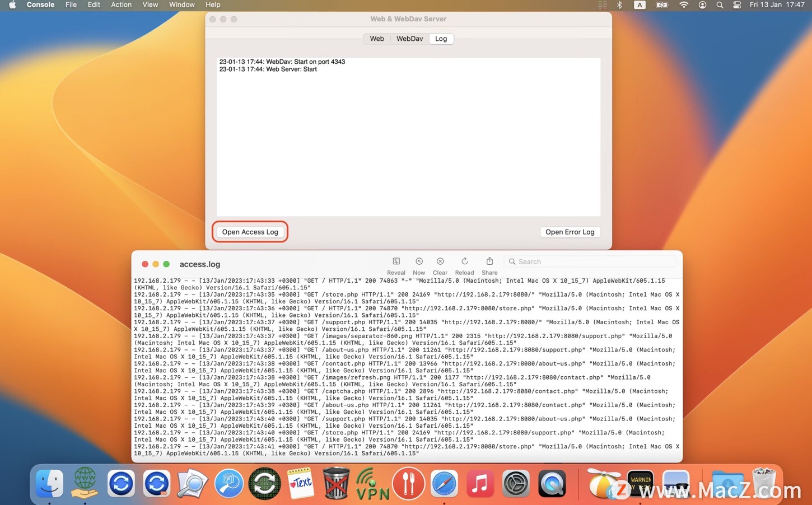Open the Wi-Fi menu bar icon
This screenshot has height=505, width=812.
(x=684, y=4)
